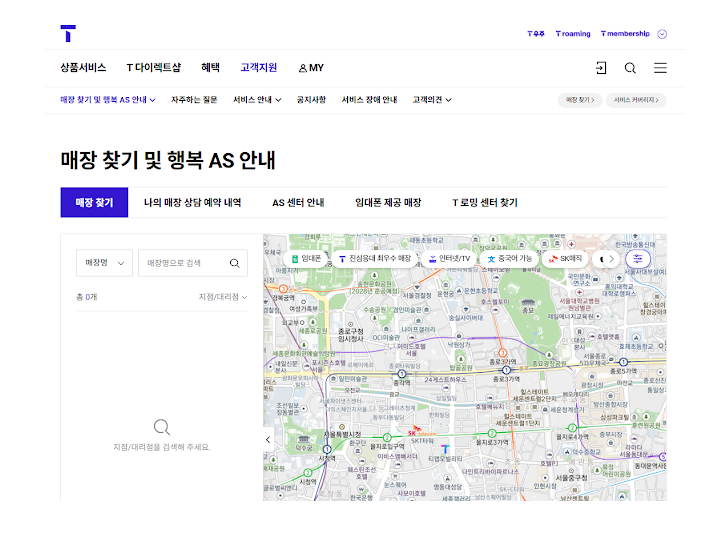Switch to T 로밍 센터 찾기 tab

click(485, 202)
